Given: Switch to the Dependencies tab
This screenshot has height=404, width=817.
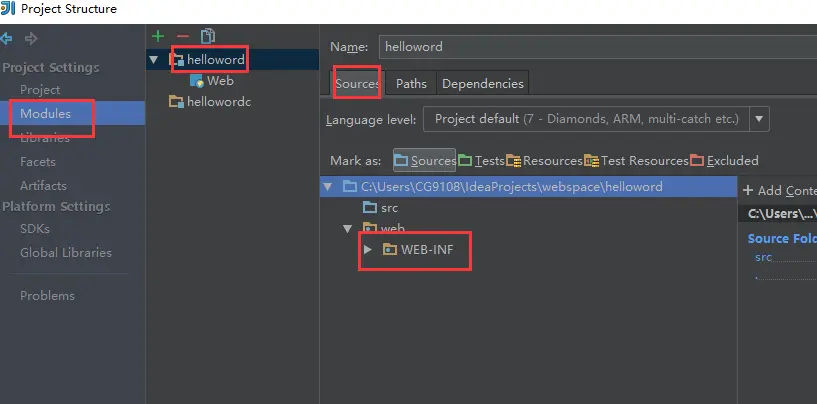Looking at the screenshot, I should coord(482,83).
